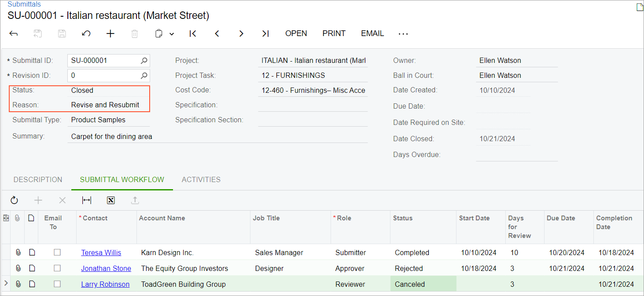Click the OPEN button

pyautogui.click(x=296, y=33)
